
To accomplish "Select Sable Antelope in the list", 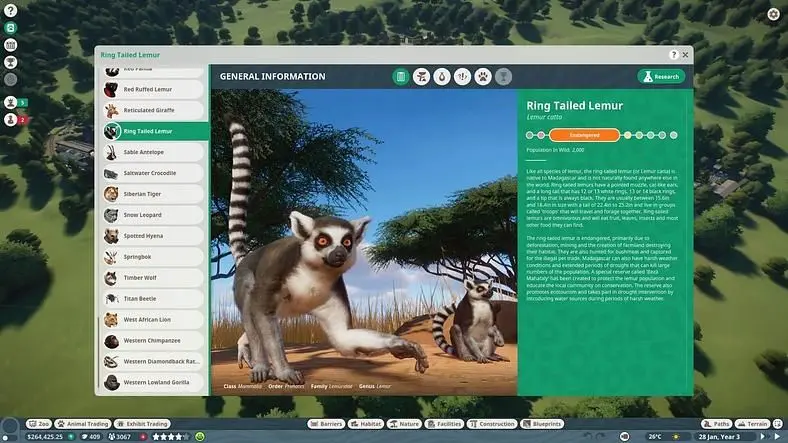I will (154, 152).
